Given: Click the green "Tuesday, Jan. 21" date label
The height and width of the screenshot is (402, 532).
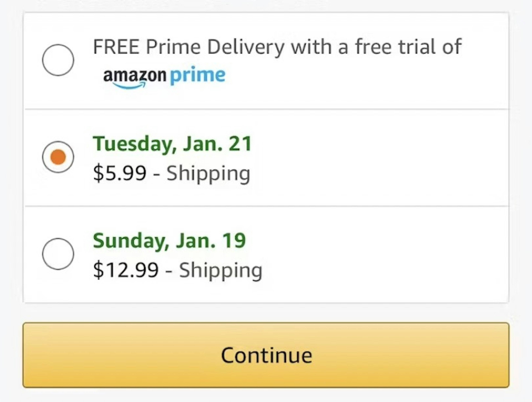Looking at the screenshot, I should tap(172, 144).
